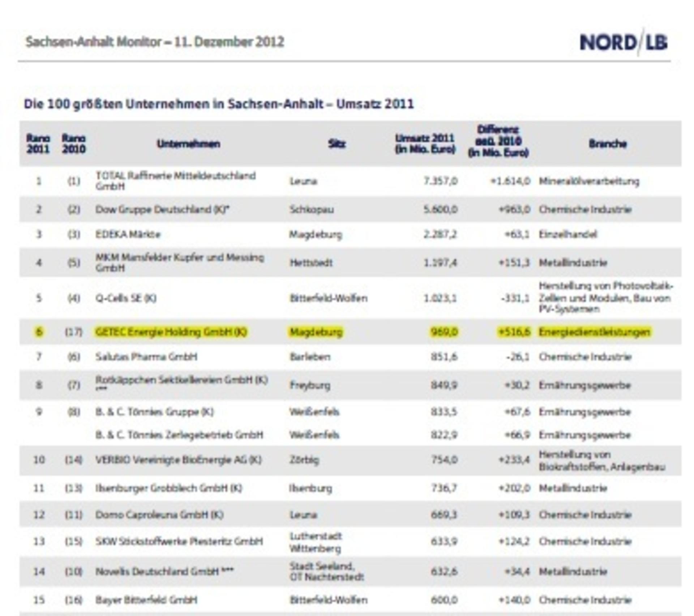Image resolution: width=694 pixels, height=616 pixels.
Task: Click 'Bayer Bitterfeld GmbH' entry
Action: [146, 600]
